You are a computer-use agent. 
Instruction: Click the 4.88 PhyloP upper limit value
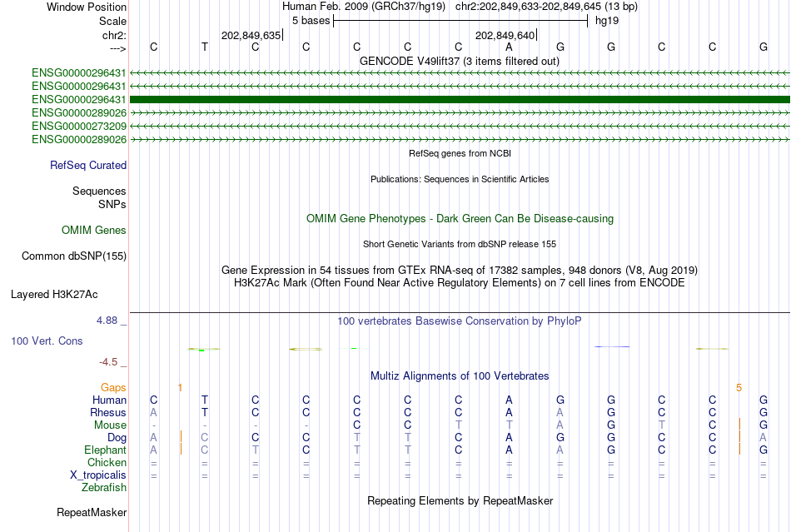pyautogui.click(x=107, y=321)
